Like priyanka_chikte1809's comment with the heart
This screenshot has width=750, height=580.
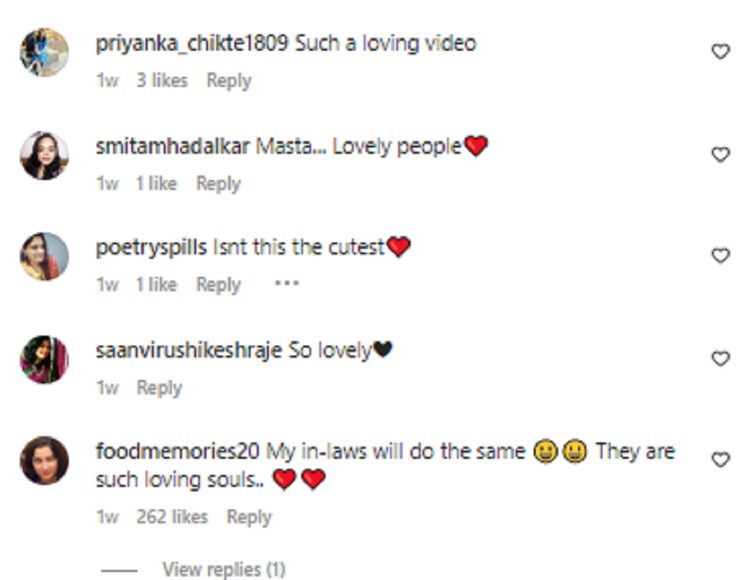pyautogui.click(x=720, y=51)
